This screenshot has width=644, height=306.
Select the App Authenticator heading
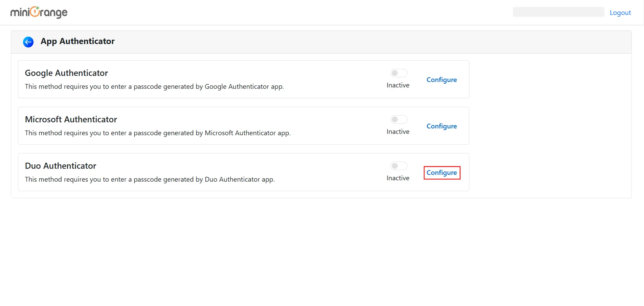(x=77, y=41)
